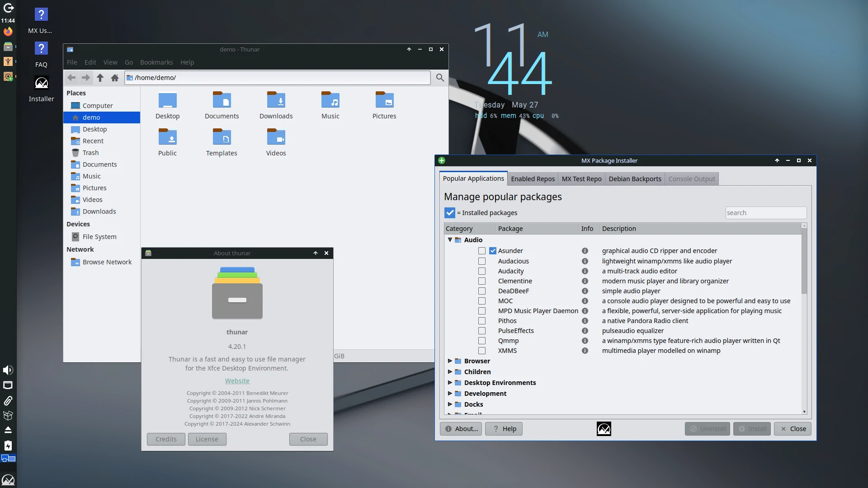The width and height of the screenshot is (868, 488).
Task: Click the back arrow in Thunar
Action: click(x=71, y=78)
